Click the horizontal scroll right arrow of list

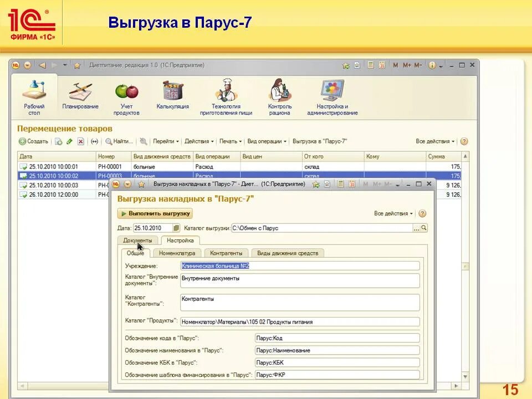(456, 386)
